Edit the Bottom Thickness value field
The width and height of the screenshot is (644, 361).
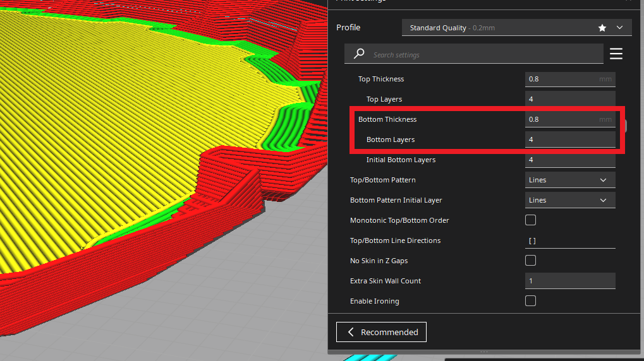(x=570, y=119)
